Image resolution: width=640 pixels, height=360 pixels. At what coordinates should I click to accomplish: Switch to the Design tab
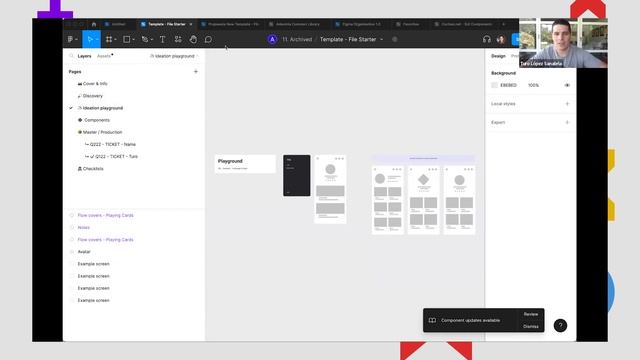point(498,56)
